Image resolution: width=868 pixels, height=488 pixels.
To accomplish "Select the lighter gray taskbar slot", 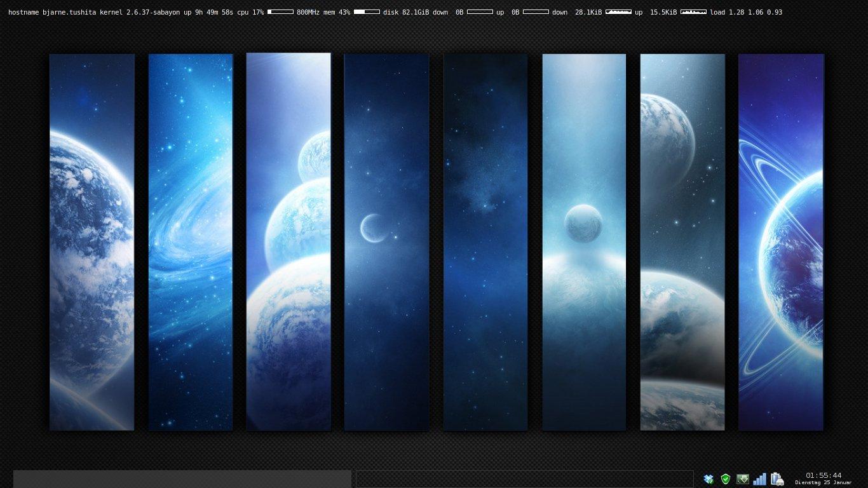I will click(x=182, y=479).
